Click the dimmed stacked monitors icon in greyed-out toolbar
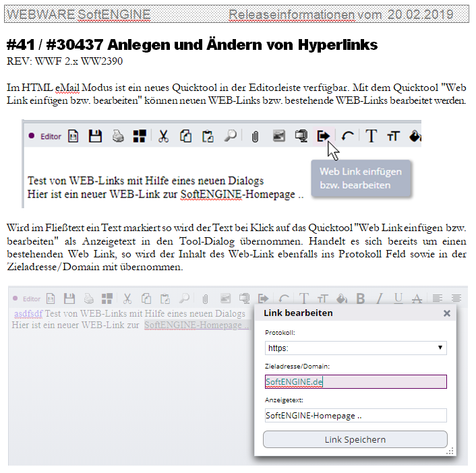The width and height of the screenshot is (476, 473). 244,298
